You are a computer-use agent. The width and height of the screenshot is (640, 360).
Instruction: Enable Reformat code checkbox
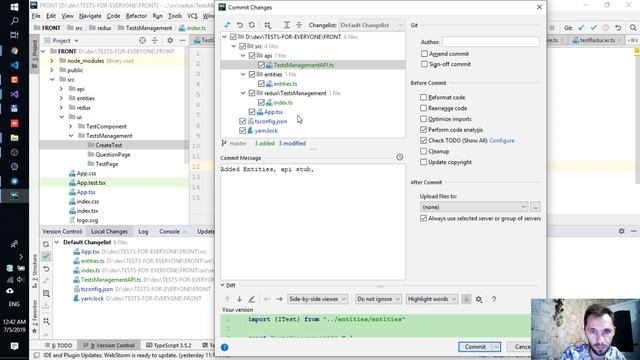click(424, 97)
